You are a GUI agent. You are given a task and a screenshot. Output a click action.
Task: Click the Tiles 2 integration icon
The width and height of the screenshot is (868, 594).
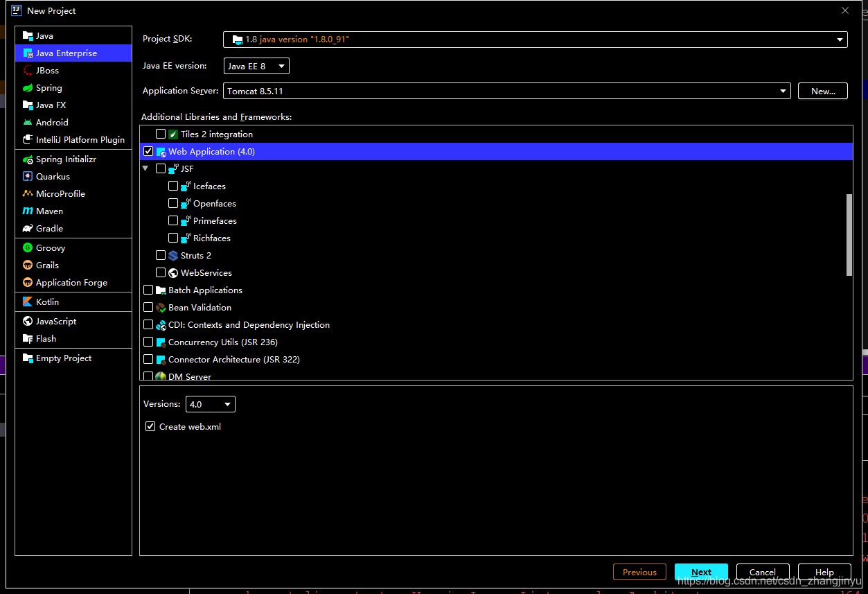(x=173, y=134)
